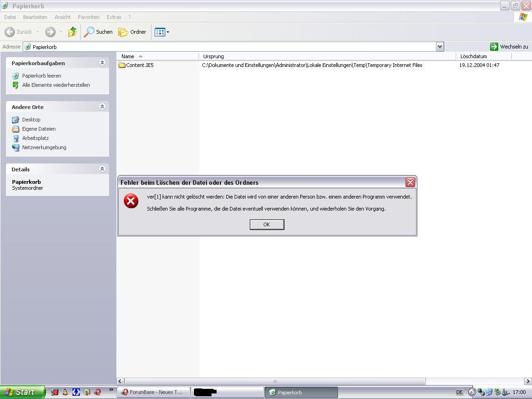The width and height of the screenshot is (532, 399).
Task: Open the view mode icon button
Action: 160,32
